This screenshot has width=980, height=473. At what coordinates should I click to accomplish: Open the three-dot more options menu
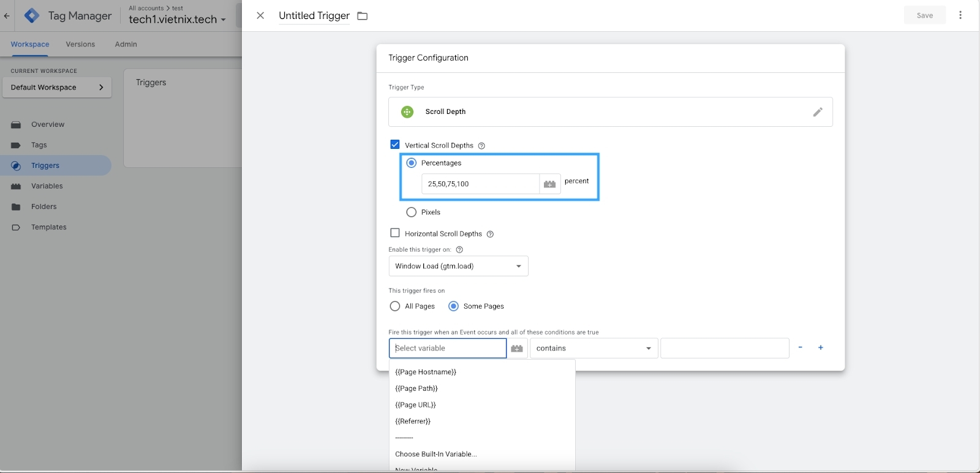[x=960, y=15]
